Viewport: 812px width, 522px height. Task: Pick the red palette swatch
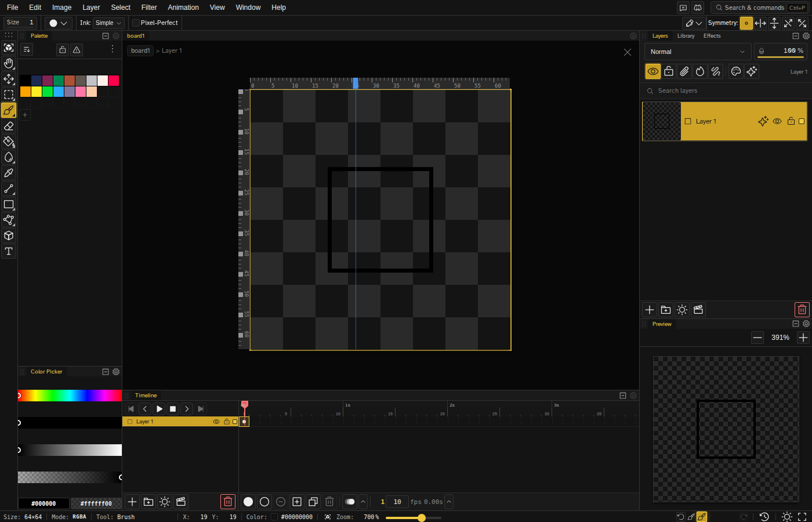pyautogui.click(x=114, y=81)
